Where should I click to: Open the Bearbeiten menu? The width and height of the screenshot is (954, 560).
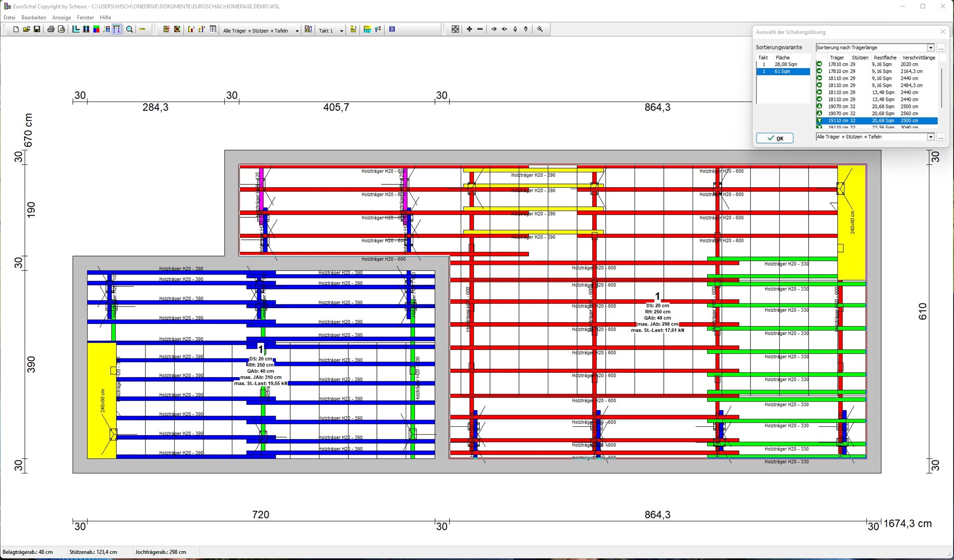tap(34, 18)
